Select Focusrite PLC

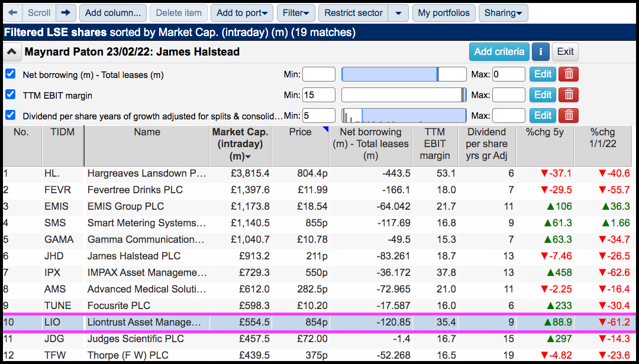119,305
